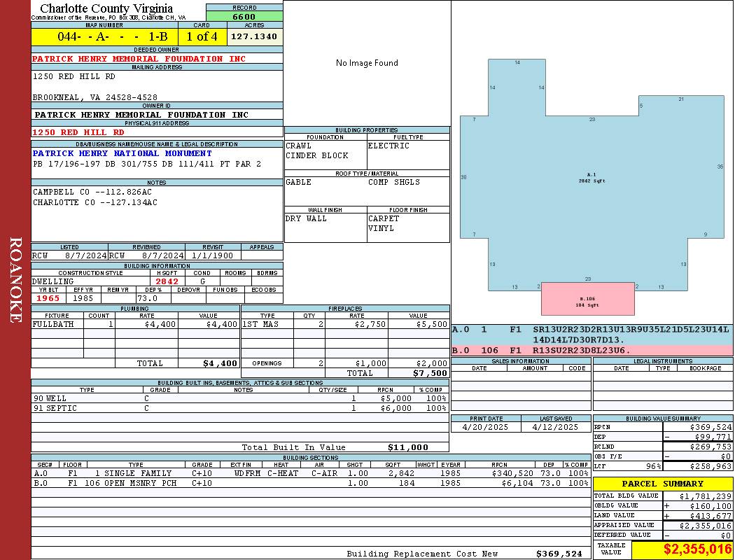735x560 pixels.
Task: Click year built 1965
Action: pos(48,298)
